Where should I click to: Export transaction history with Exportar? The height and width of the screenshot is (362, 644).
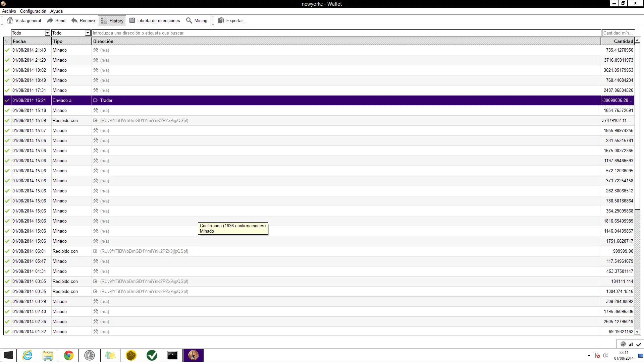tap(232, 20)
